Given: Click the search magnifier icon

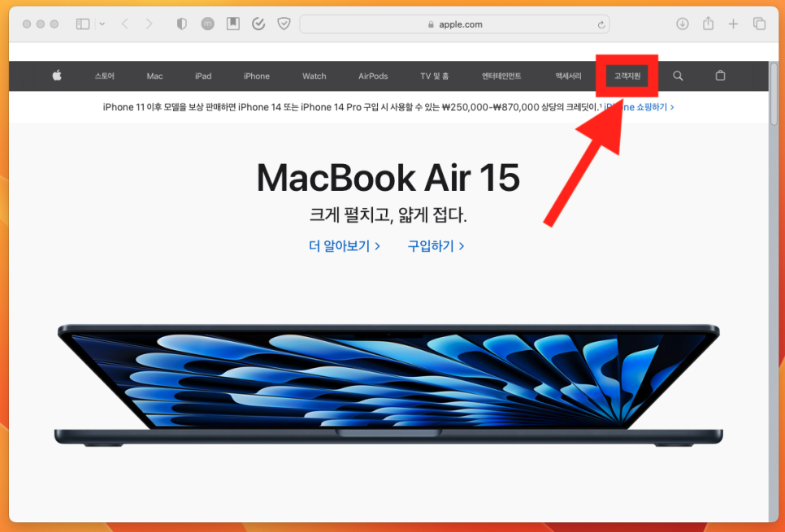Looking at the screenshot, I should [x=678, y=76].
